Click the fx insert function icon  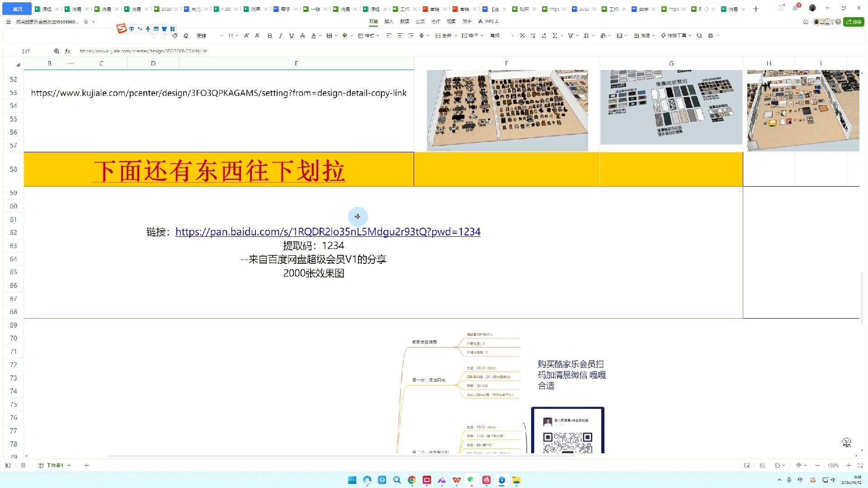point(67,51)
